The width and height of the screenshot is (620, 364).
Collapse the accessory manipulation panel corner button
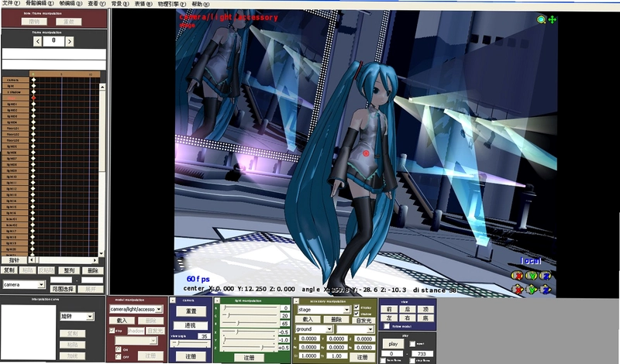coord(296,301)
